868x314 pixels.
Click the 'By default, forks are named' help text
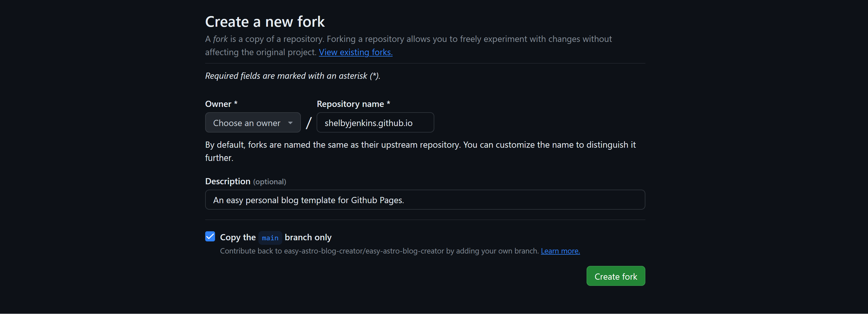(x=420, y=145)
